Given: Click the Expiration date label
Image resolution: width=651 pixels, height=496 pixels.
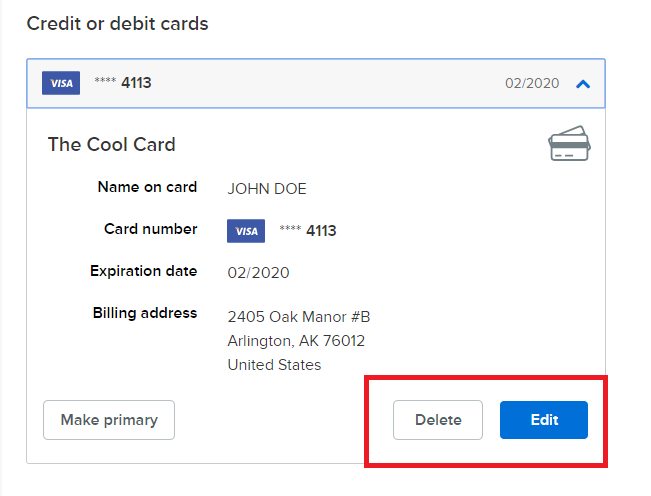Looking at the screenshot, I should point(144,271).
